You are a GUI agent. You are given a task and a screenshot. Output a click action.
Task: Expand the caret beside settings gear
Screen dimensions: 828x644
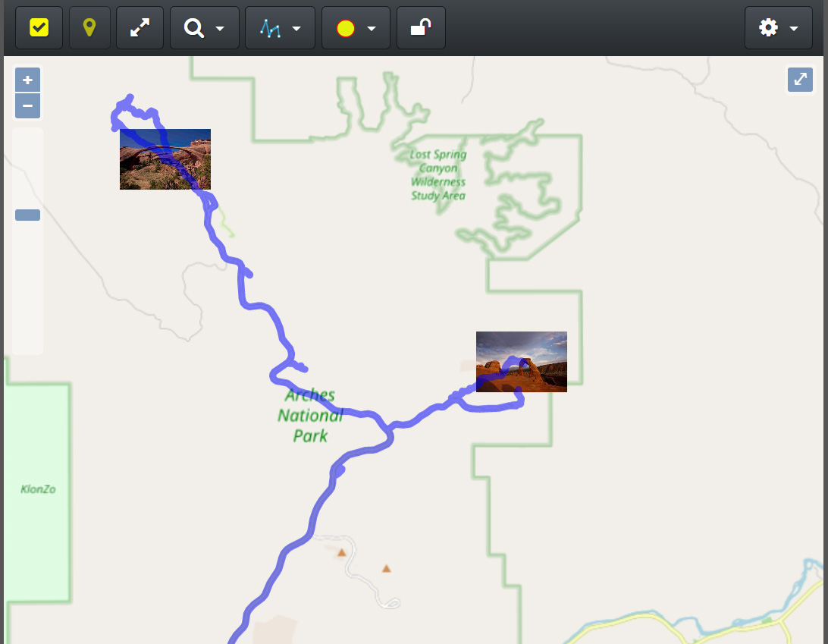794,29
